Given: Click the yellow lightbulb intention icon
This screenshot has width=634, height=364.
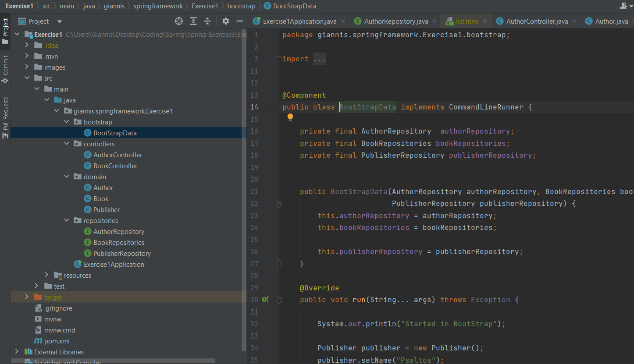Looking at the screenshot, I should pos(290,117).
